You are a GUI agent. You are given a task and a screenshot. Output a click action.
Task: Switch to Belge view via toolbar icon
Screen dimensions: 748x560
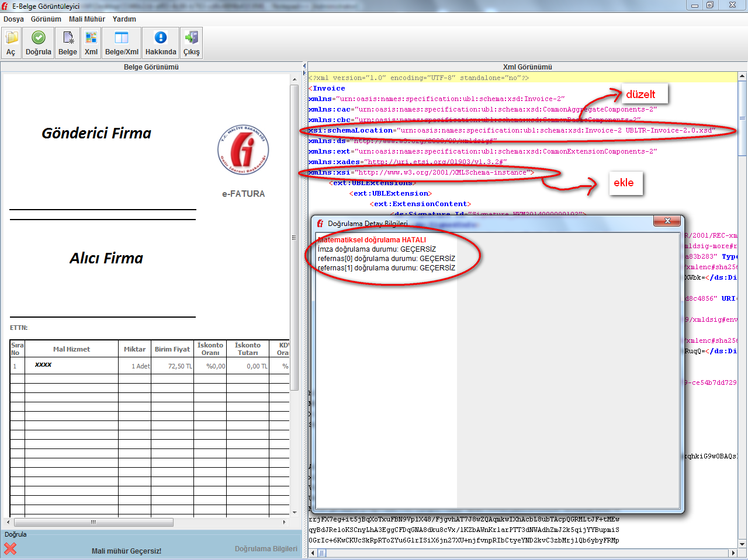point(68,43)
